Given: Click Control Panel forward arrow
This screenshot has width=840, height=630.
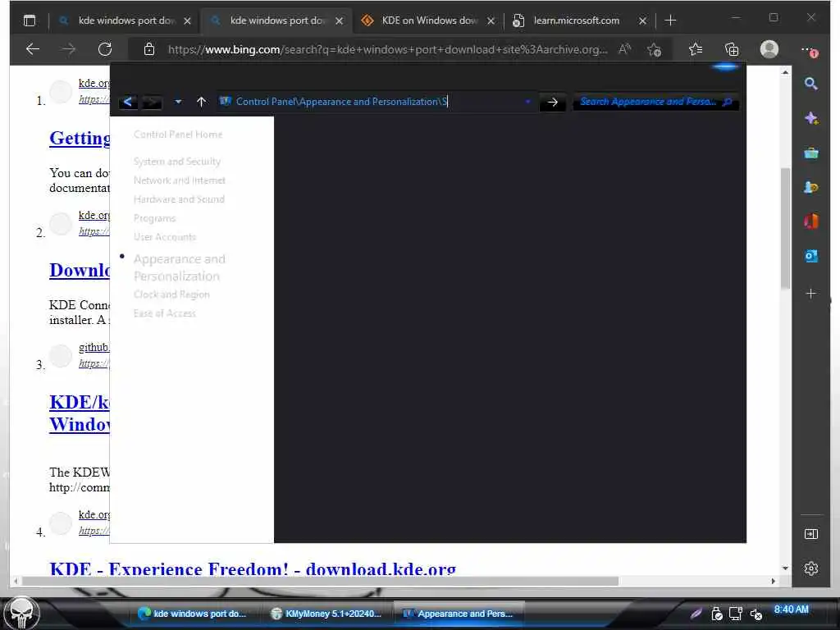Looking at the screenshot, I should pyautogui.click(x=152, y=102).
